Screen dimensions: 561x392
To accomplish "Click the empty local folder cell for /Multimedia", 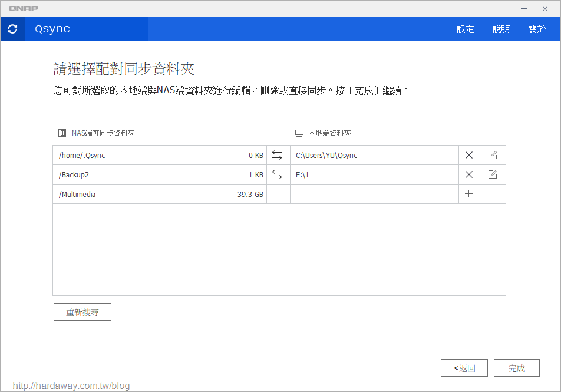I will 374,194.
